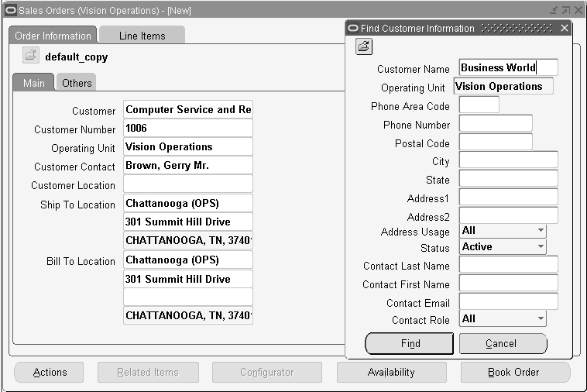This screenshot has height=392, width=587.
Task: Click the Cancel button in the find dialog
Action: 503,343
